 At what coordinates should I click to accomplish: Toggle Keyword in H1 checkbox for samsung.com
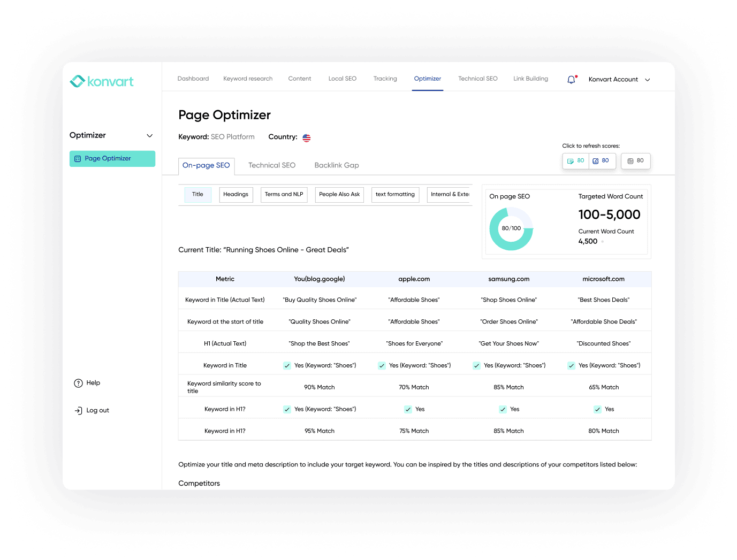[x=503, y=410]
